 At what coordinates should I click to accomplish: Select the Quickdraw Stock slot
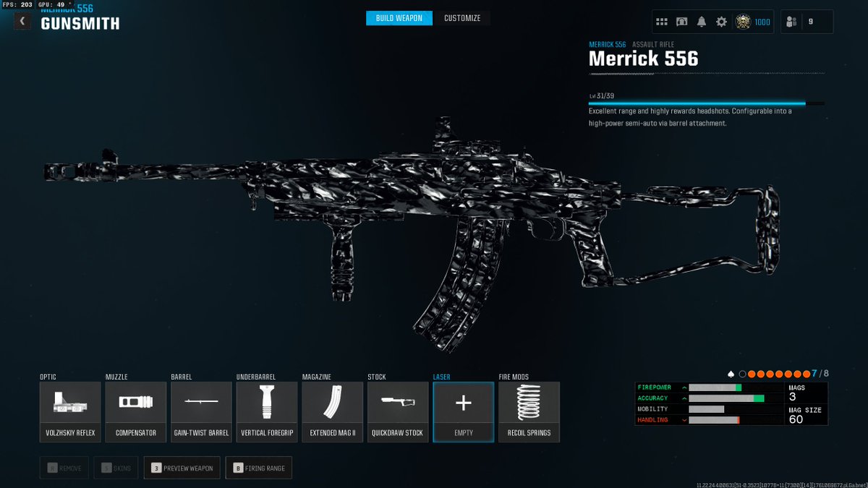[398, 411]
